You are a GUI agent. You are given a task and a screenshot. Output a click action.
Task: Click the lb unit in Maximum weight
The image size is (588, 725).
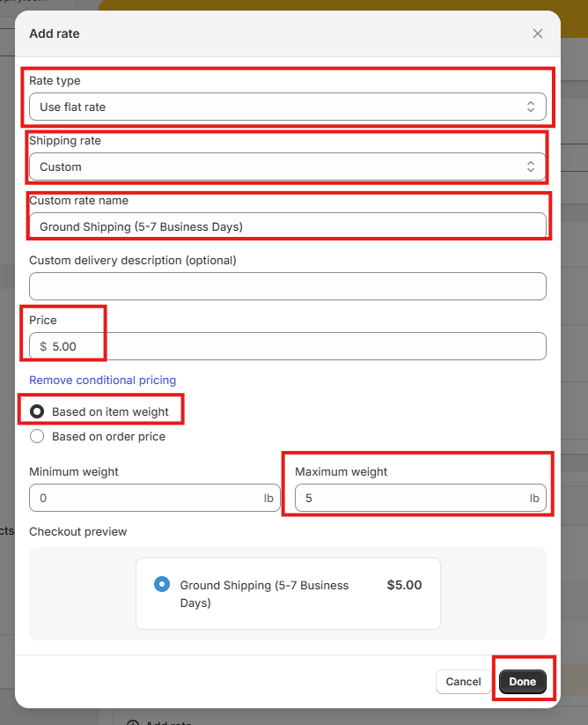pyautogui.click(x=534, y=498)
